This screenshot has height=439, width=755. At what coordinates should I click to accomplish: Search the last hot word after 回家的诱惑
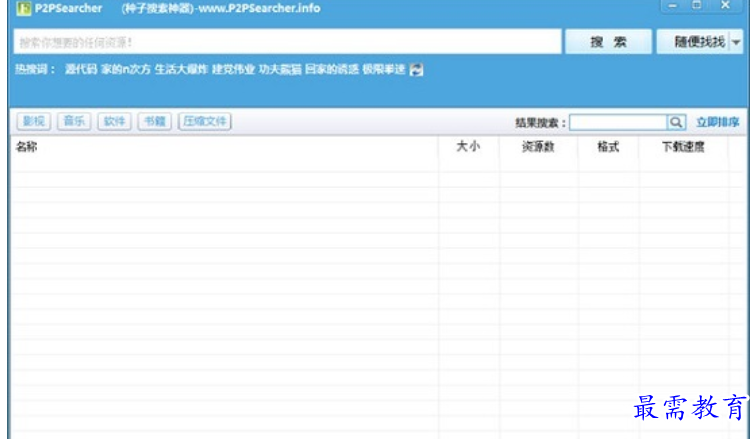[384, 69]
